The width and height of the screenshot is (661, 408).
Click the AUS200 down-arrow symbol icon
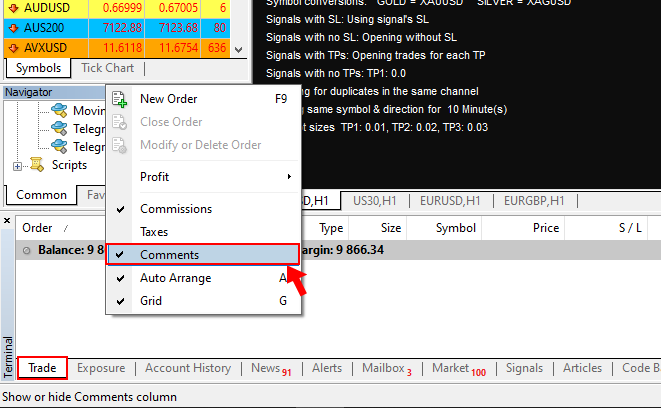(13, 27)
